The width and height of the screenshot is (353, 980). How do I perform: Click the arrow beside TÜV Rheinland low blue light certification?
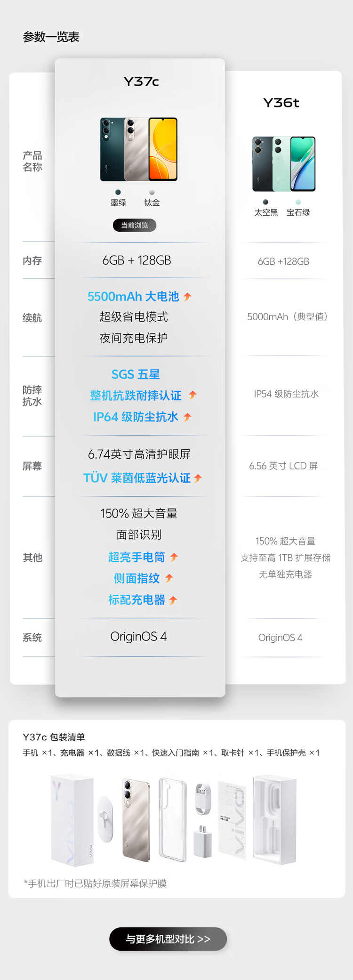pos(198,478)
